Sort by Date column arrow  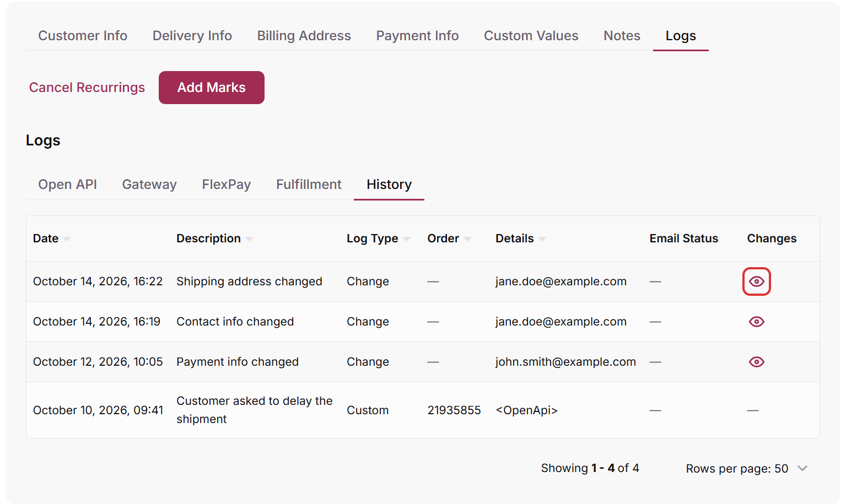[x=67, y=239]
